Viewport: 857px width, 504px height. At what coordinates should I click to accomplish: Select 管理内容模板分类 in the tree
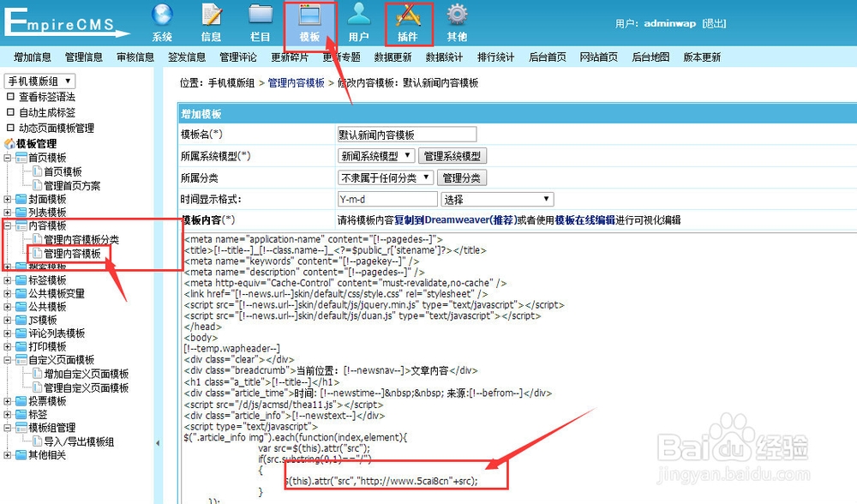(81, 239)
